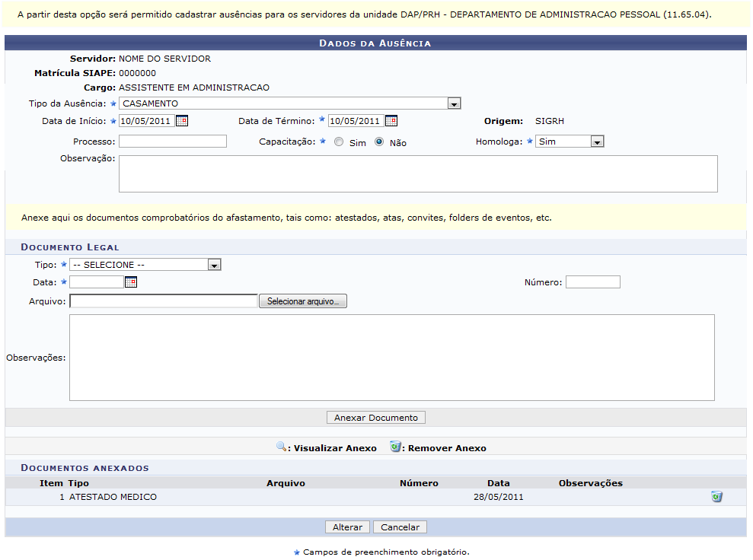Click inside the Observação text area
This screenshot has width=753, height=560.
(x=418, y=173)
